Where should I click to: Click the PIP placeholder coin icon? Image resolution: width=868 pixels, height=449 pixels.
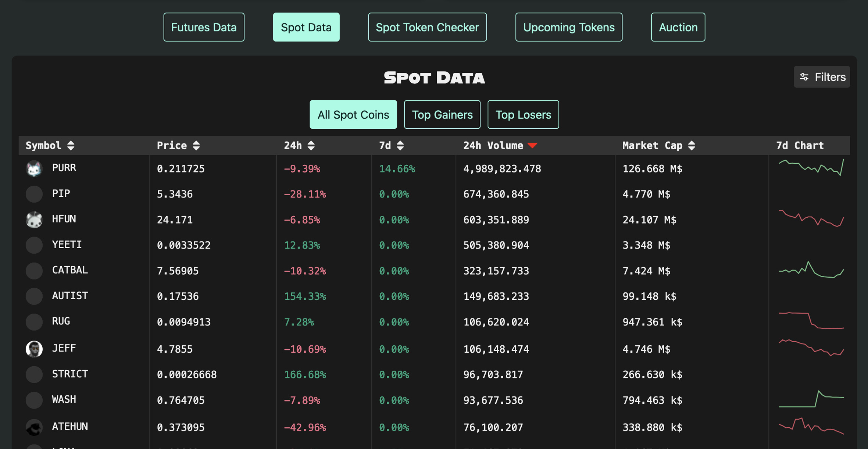coord(34,194)
